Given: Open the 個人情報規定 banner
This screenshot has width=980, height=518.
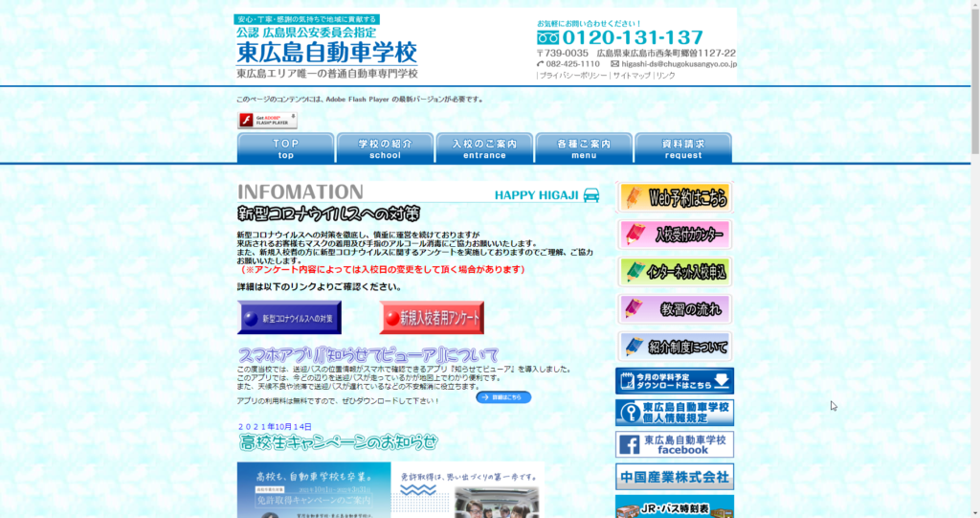Looking at the screenshot, I should tap(675, 413).
